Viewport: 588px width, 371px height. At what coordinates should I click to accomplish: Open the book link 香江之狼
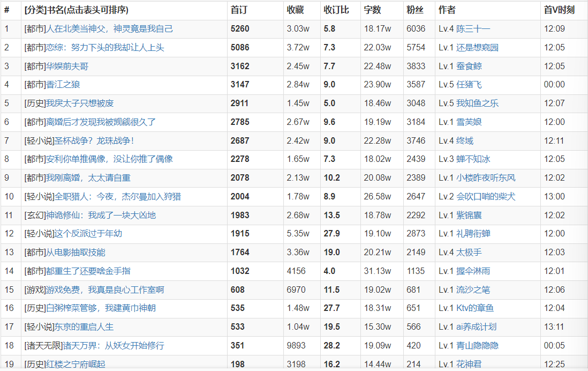(63, 85)
